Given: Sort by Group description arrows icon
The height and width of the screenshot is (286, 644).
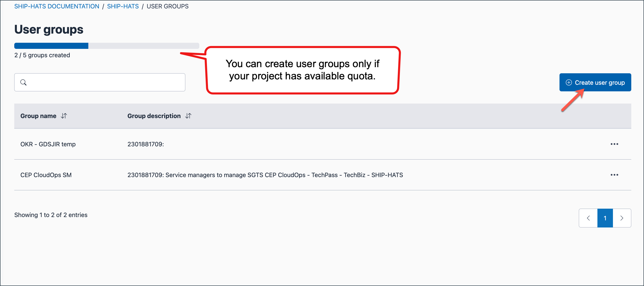Looking at the screenshot, I should [188, 116].
